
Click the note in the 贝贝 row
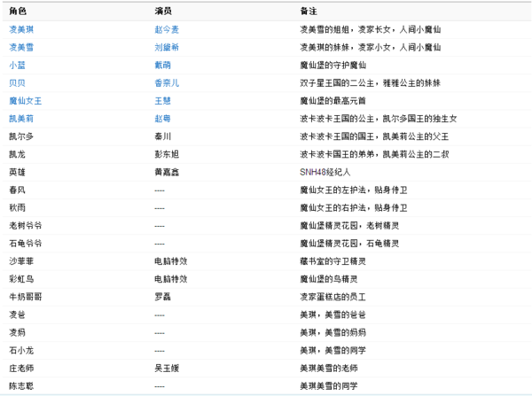(370, 82)
